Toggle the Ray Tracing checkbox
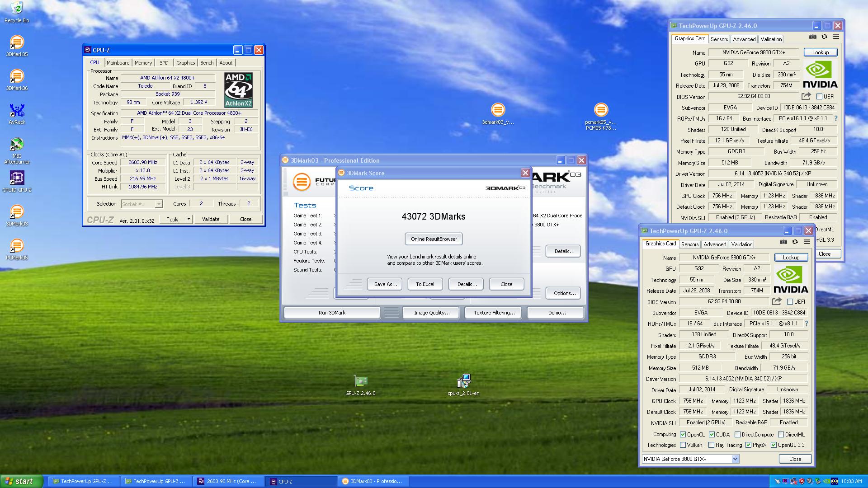 (x=712, y=445)
